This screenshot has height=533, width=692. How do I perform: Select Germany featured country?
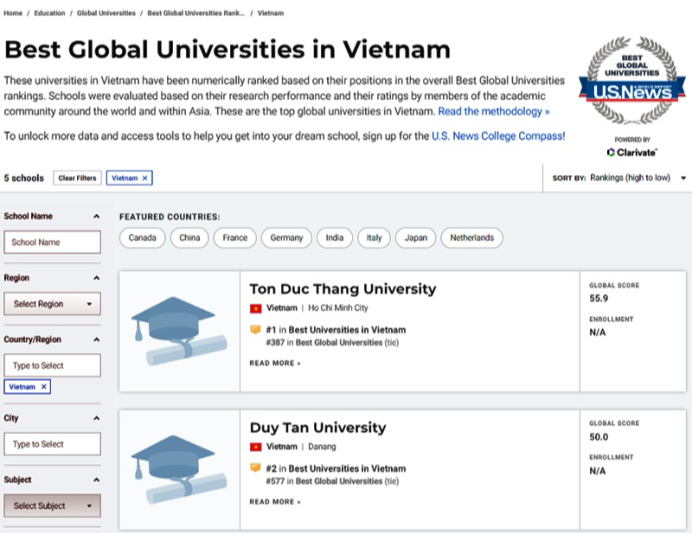pos(286,238)
